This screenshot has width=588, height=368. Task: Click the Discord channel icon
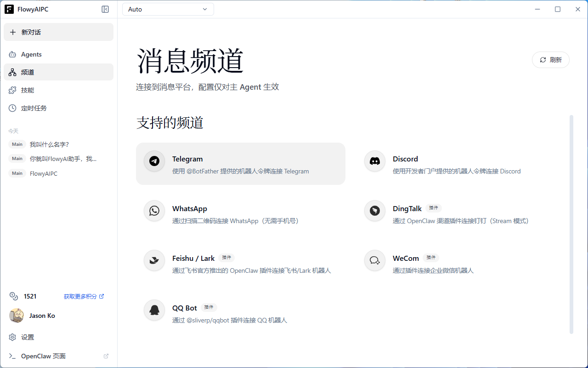pos(375,161)
